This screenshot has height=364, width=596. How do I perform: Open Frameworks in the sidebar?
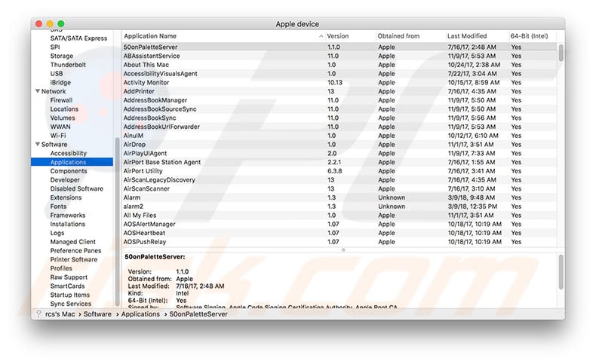(x=68, y=216)
